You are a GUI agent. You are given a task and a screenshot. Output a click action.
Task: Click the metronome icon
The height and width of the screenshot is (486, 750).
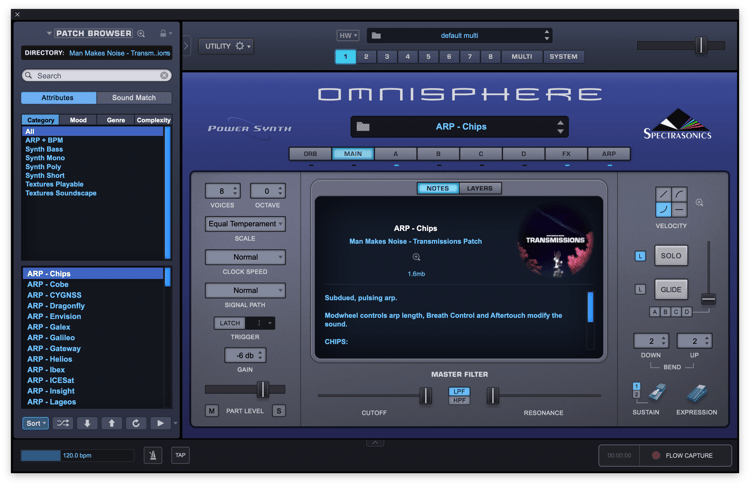tap(153, 455)
